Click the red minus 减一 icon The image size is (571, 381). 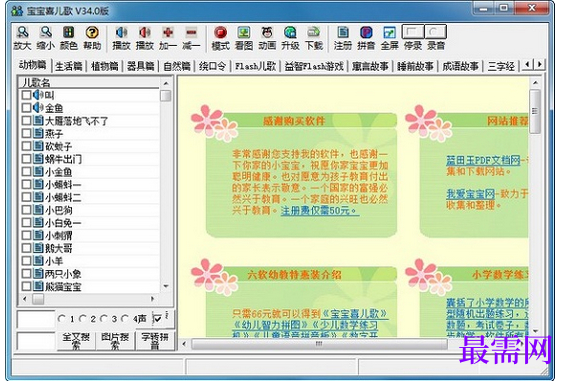191,33
